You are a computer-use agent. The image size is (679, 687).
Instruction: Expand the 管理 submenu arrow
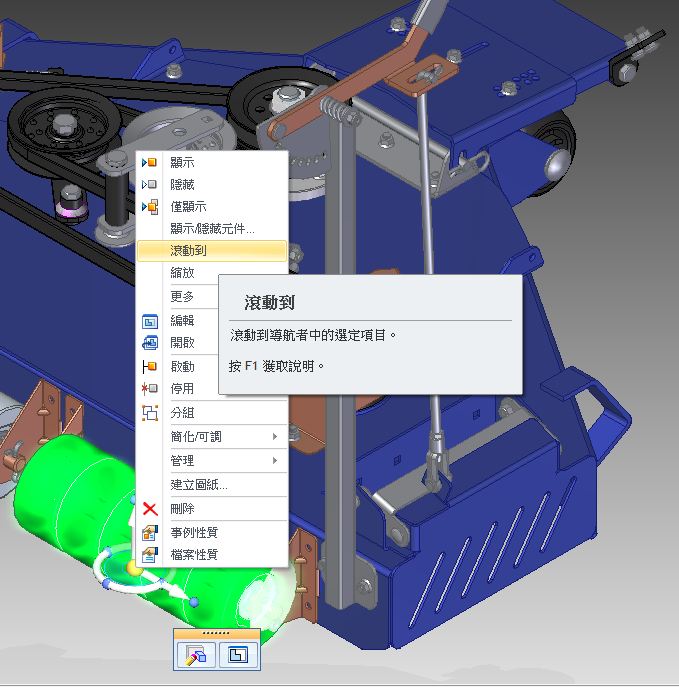click(275, 460)
